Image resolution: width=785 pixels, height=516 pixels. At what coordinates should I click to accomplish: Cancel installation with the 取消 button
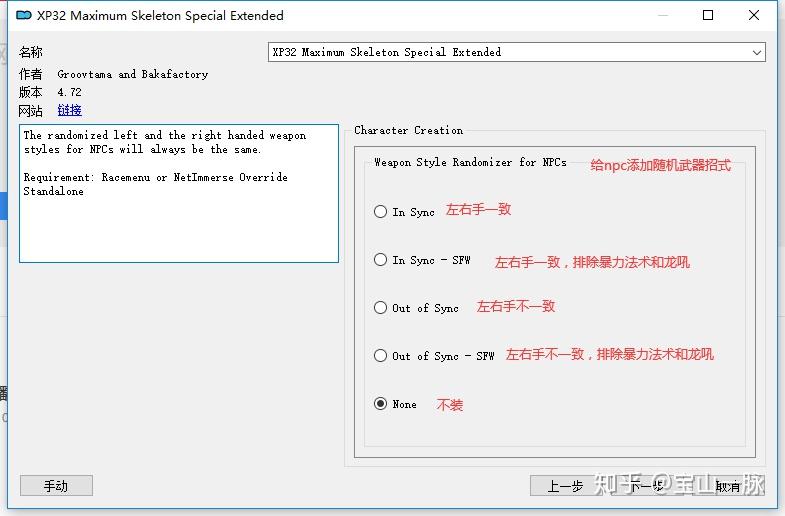(x=727, y=485)
